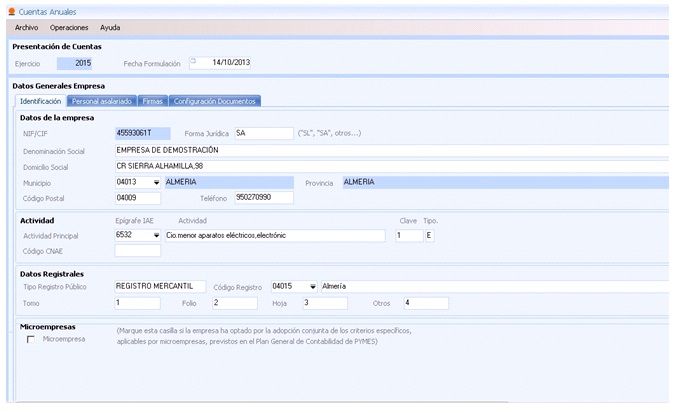
Task: Switch to the Firmas tab
Action: (153, 101)
